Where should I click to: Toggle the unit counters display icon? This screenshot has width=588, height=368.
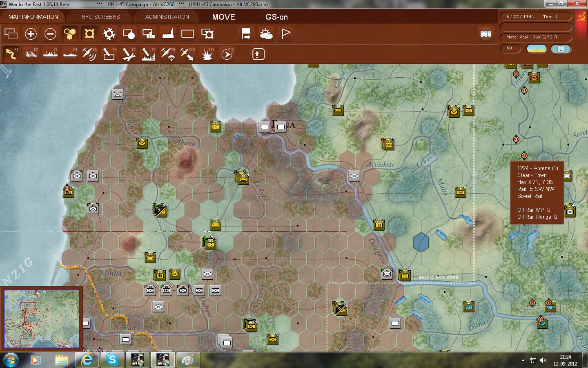pos(11,34)
